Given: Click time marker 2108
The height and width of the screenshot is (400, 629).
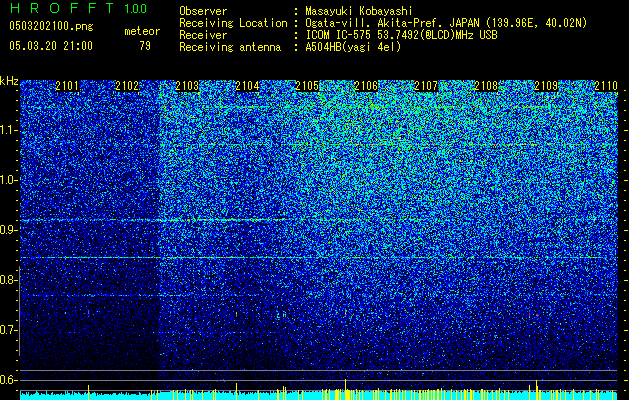Looking at the screenshot, I should point(486,85).
